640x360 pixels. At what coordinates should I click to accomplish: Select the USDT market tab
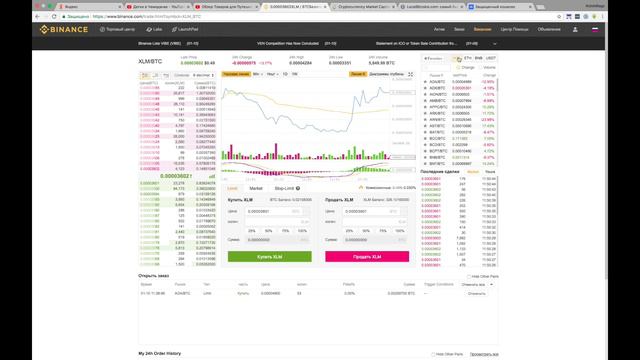pos(491,58)
